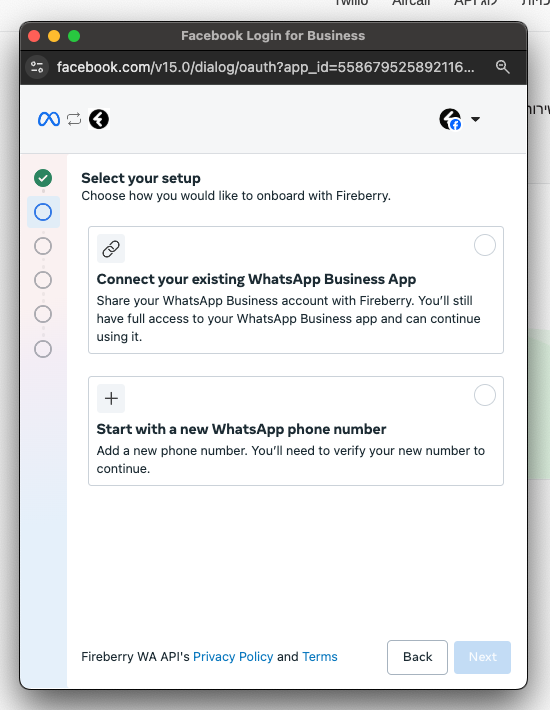This screenshot has height=710, width=550.
Task: Select Connect your existing WhatsApp Business App radio
Action: [485, 245]
